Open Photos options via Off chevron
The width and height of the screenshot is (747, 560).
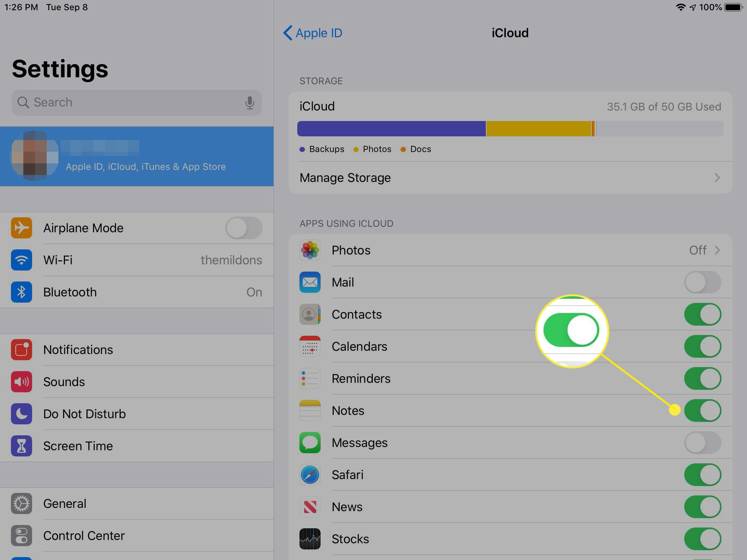717,250
